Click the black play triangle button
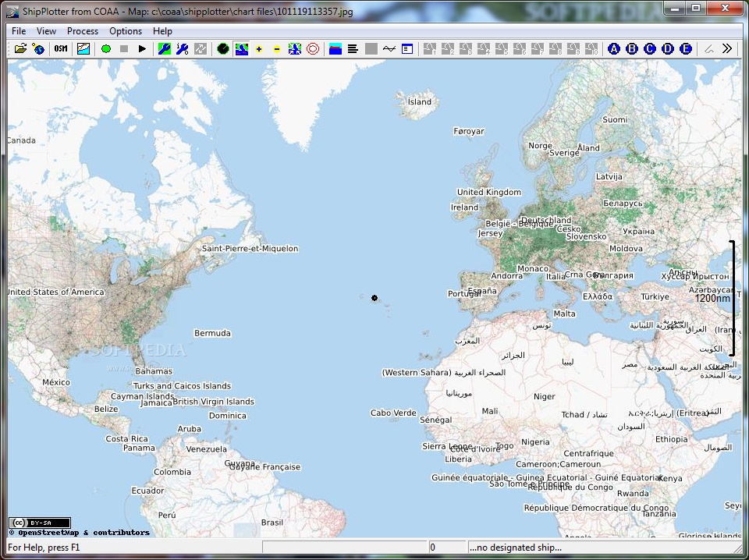749x560 pixels. coord(142,48)
